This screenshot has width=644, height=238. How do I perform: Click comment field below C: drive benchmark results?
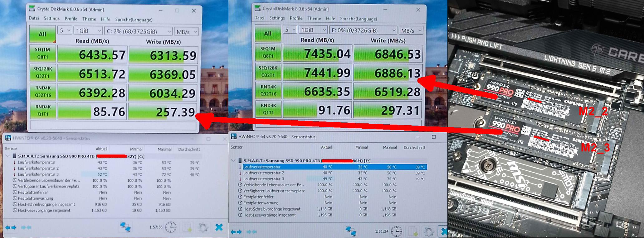coord(113,125)
